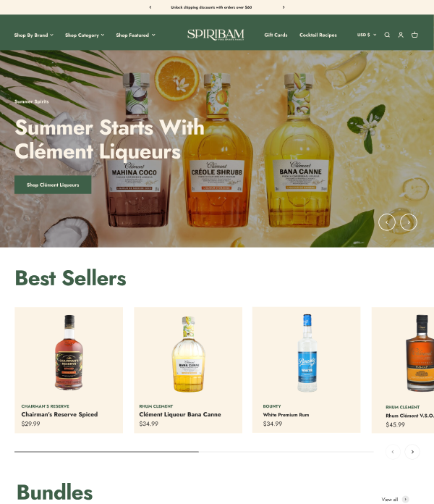Show previous announcement bar message
Image resolution: width=434 pixels, height=504 pixels.
(x=150, y=7)
